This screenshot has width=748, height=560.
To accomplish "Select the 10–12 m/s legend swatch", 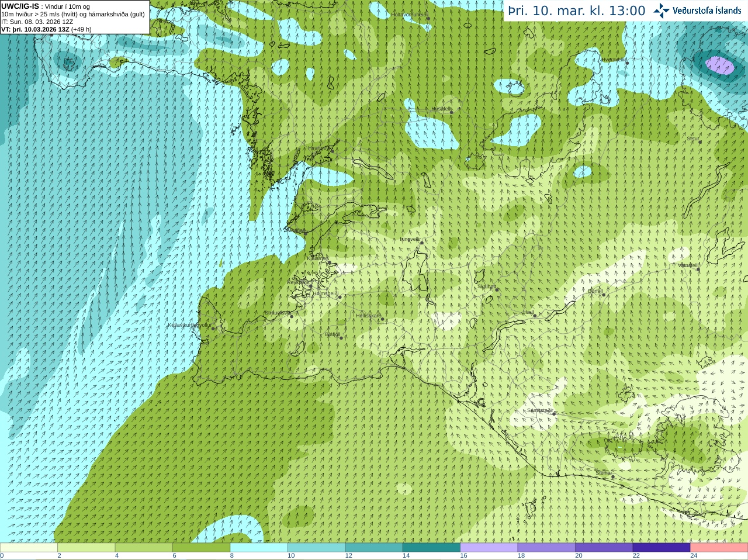I will pos(316,548).
